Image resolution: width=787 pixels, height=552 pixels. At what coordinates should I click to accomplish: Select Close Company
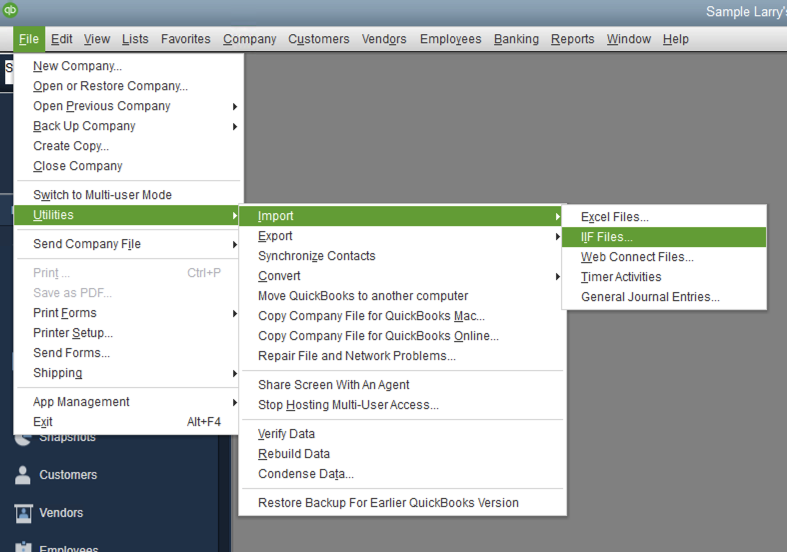coord(128,166)
